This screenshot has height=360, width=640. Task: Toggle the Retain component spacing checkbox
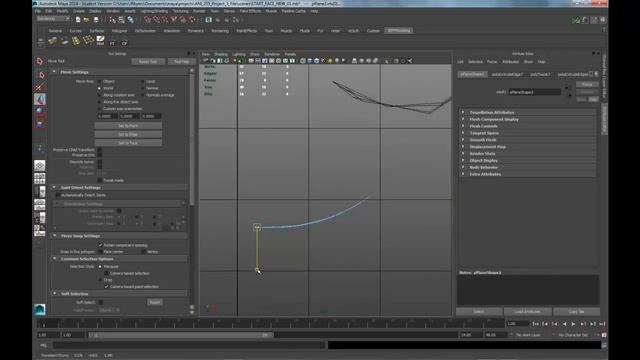click(100, 245)
